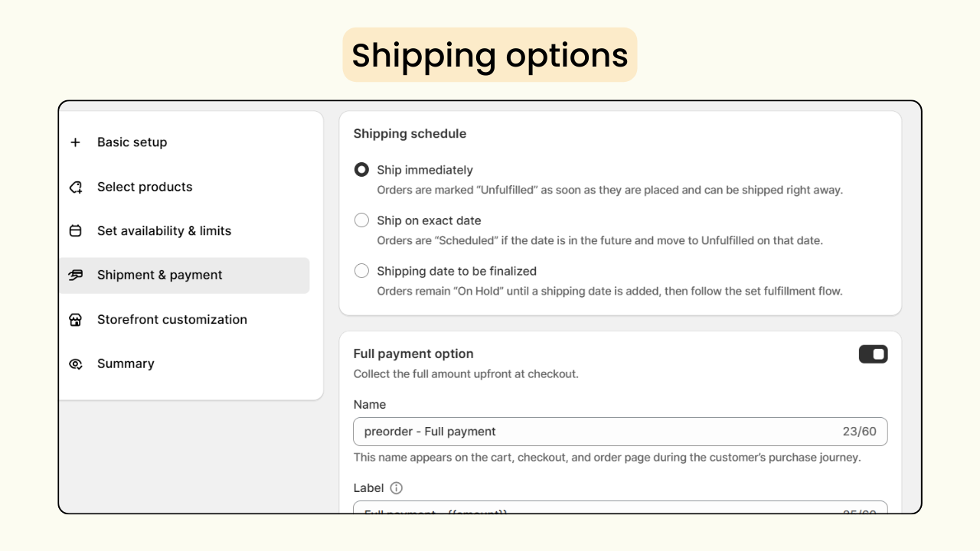Viewport: 980px width, 551px height.
Task: Select the tag icon for Select products
Action: tap(75, 186)
